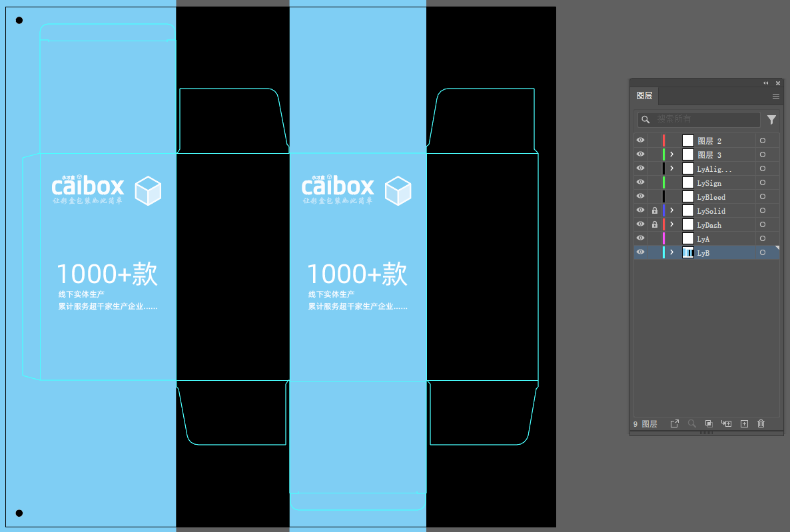Toggle the LyDash layer eye icon

[x=640, y=224]
